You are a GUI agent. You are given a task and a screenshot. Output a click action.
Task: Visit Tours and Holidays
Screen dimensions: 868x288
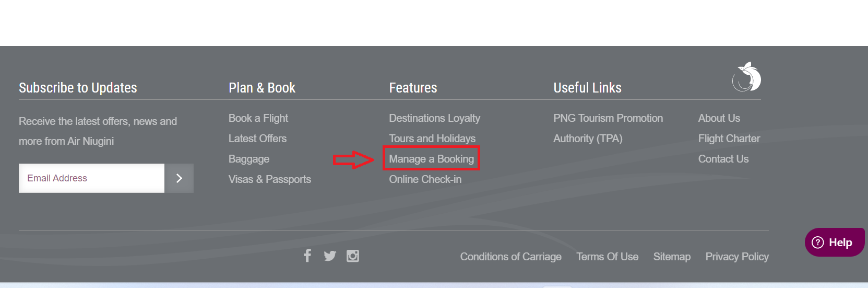pyautogui.click(x=432, y=139)
